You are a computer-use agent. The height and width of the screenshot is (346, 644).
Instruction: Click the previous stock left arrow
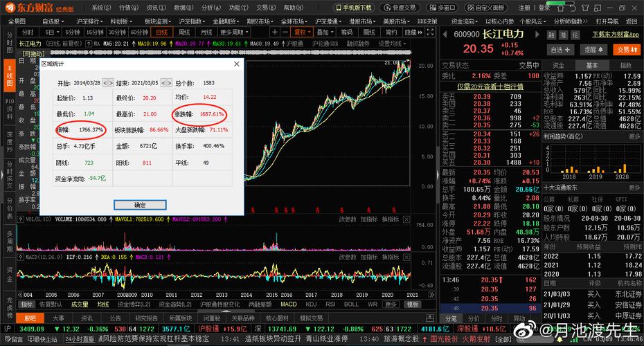[x=445, y=35]
